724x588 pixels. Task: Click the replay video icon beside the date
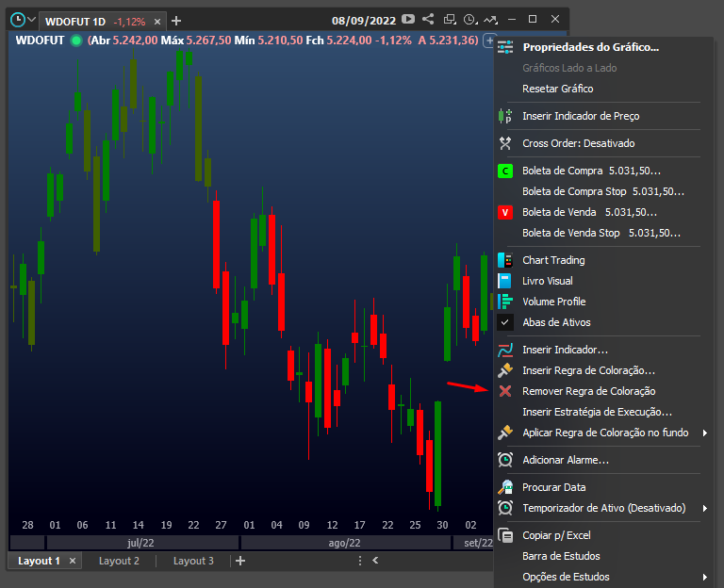tap(408, 19)
